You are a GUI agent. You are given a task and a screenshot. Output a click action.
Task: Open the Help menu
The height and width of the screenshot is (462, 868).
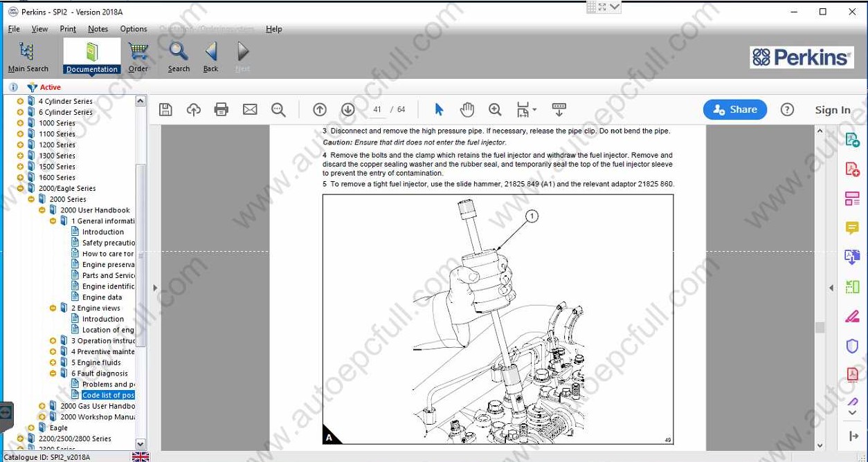(x=274, y=29)
